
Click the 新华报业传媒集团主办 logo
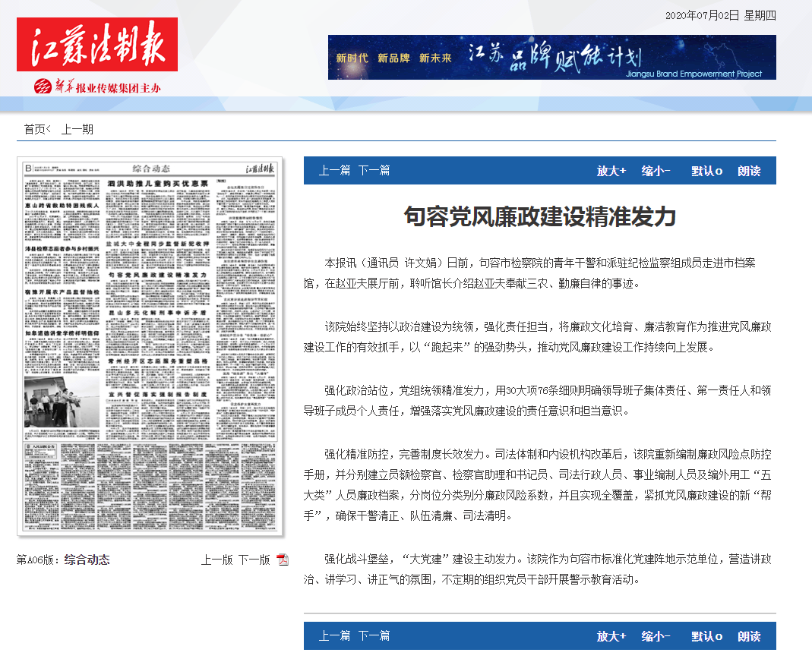pos(97,87)
